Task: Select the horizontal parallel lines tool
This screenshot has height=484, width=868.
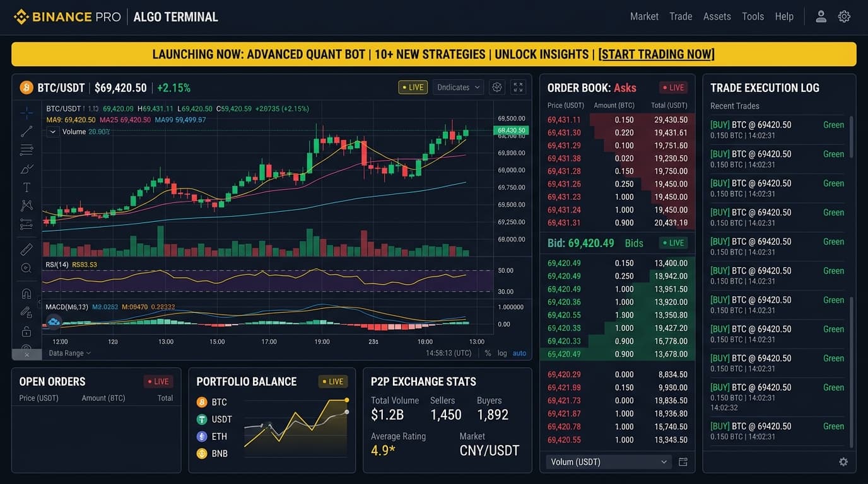Action: (x=26, y=150)
